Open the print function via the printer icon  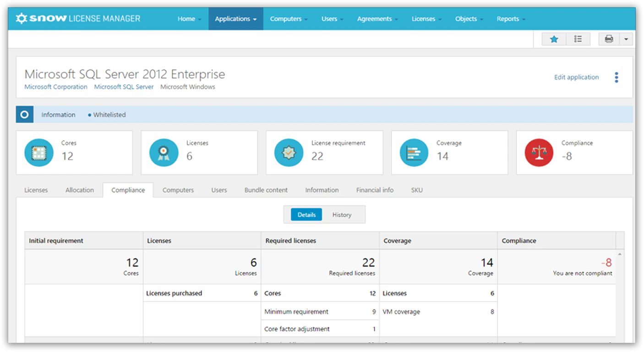point(608,39)
